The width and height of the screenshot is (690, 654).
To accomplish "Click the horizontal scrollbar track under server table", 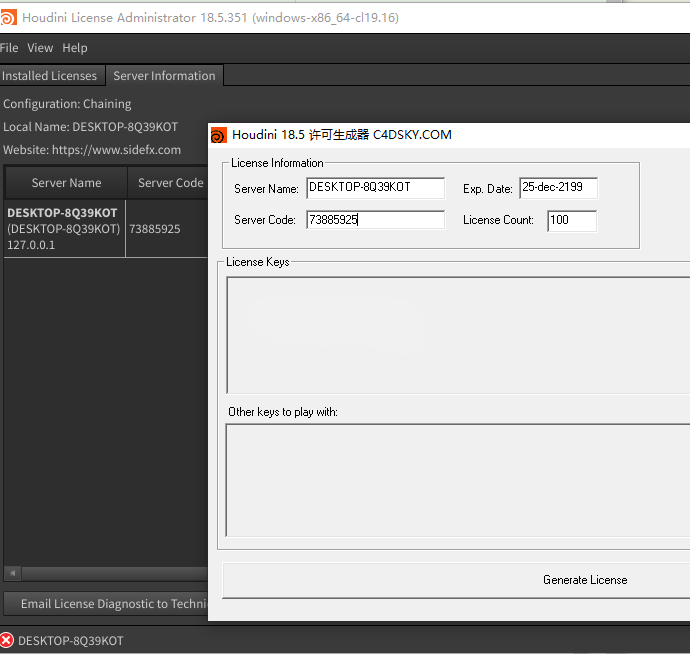I will pos(115,573).
